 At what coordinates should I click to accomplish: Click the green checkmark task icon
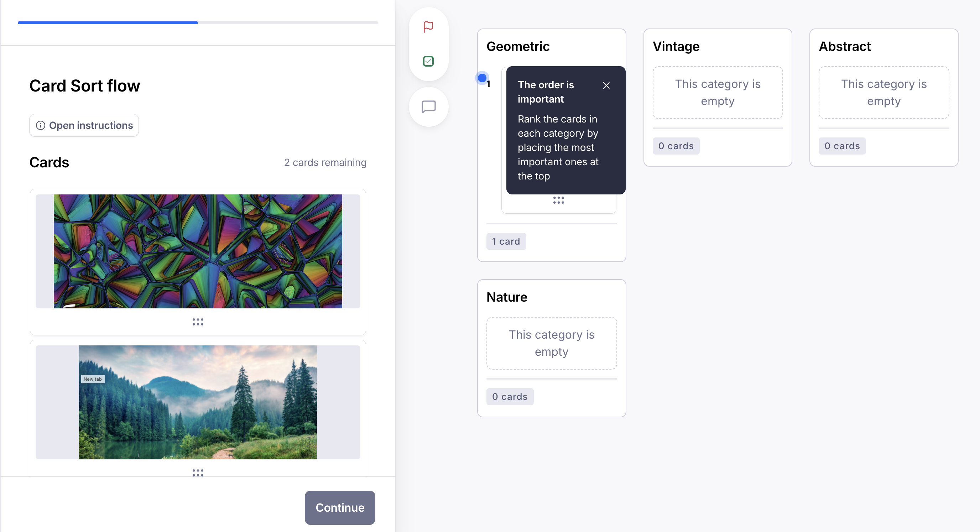428,61
